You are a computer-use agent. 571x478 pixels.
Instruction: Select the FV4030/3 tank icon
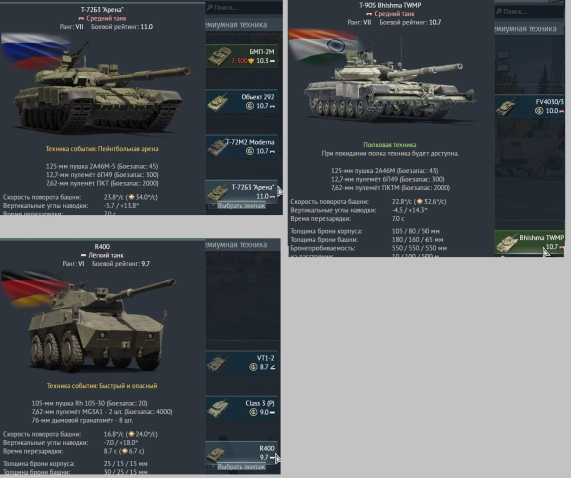click(x=506, y=107)
